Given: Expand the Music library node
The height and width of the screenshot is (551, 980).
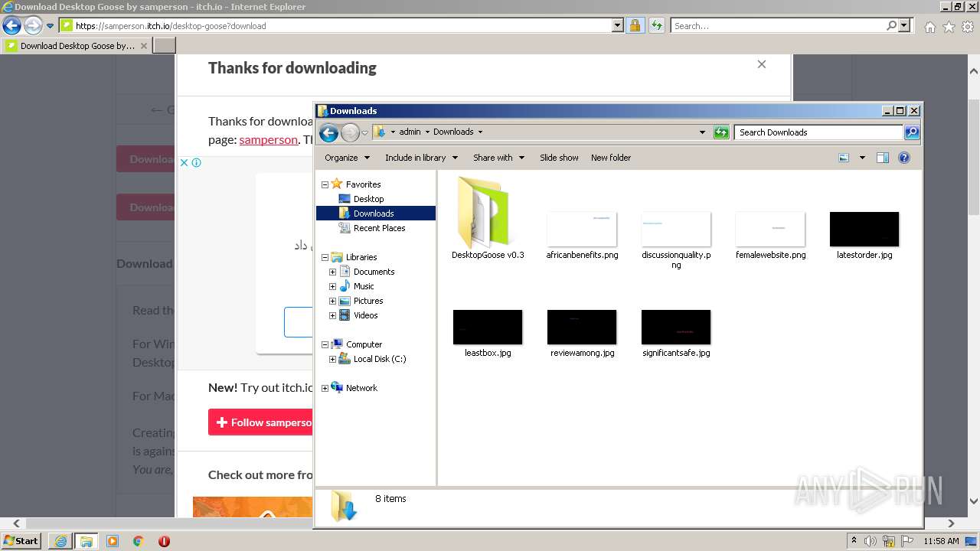Looking at the screenshot, I should [332, 286].
